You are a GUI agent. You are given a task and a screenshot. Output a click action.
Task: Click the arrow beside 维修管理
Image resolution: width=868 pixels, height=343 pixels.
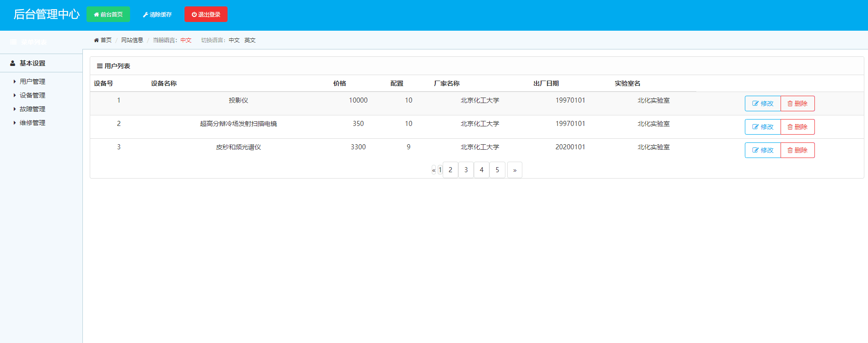coord(15,123)
